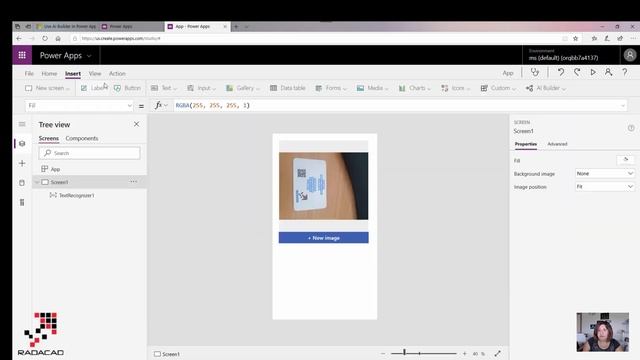Image resolution: width=640 pixels, height=360 pixels.
Task: Insert a Button control
Action: pos(127,88)
